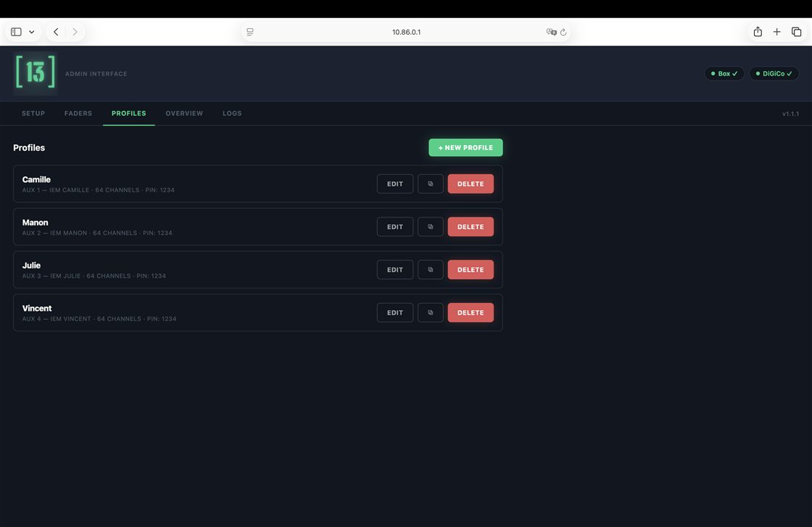Open the translate icon in address bar
812x527 pixels.
551,32
